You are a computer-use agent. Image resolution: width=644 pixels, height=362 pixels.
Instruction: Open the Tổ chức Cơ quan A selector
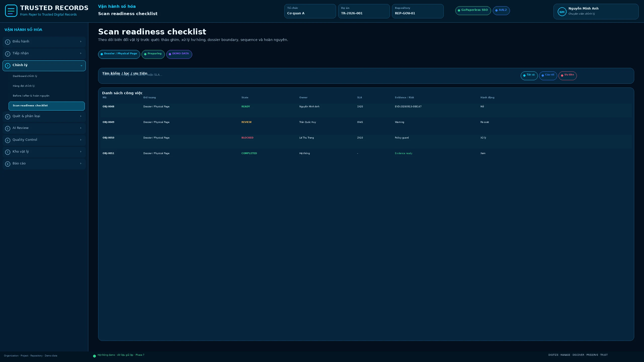click(x=310, y=11)
